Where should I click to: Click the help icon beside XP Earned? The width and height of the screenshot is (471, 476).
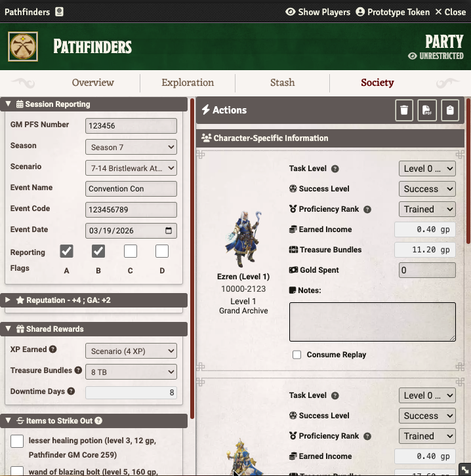click(x=53, y=349)
